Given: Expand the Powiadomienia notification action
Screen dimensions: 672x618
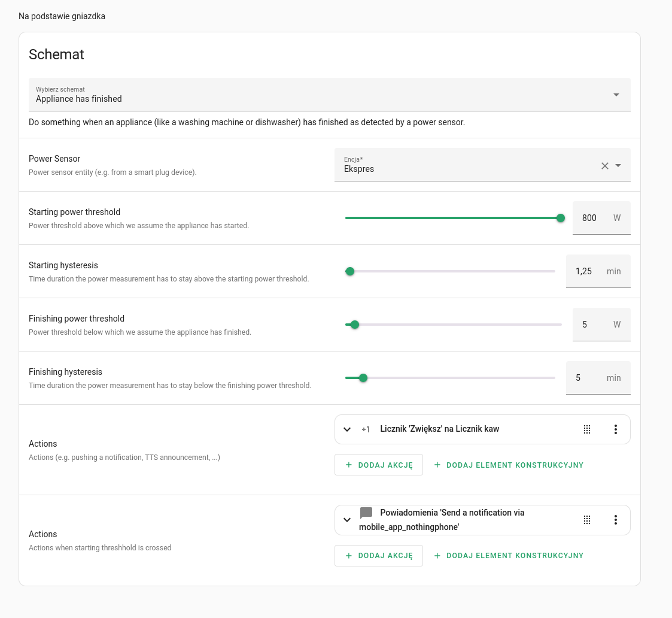Looking at the screenshot, I should 347,520.
